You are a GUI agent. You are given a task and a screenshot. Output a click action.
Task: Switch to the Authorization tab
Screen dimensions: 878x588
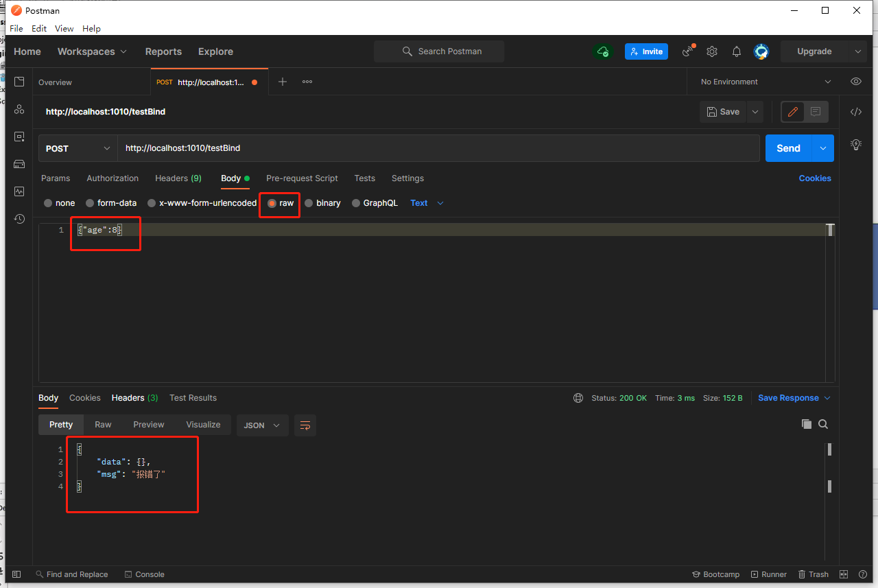[112, 178]
